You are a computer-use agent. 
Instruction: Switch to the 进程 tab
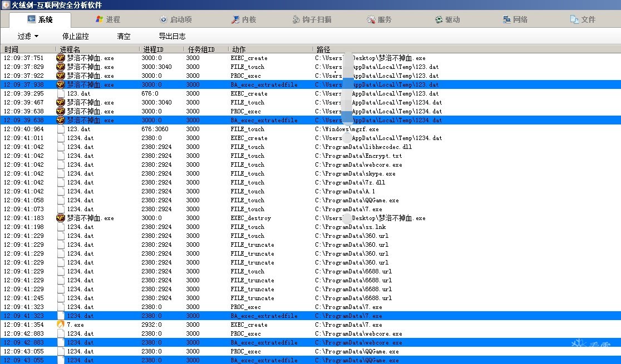click(108, 19)
